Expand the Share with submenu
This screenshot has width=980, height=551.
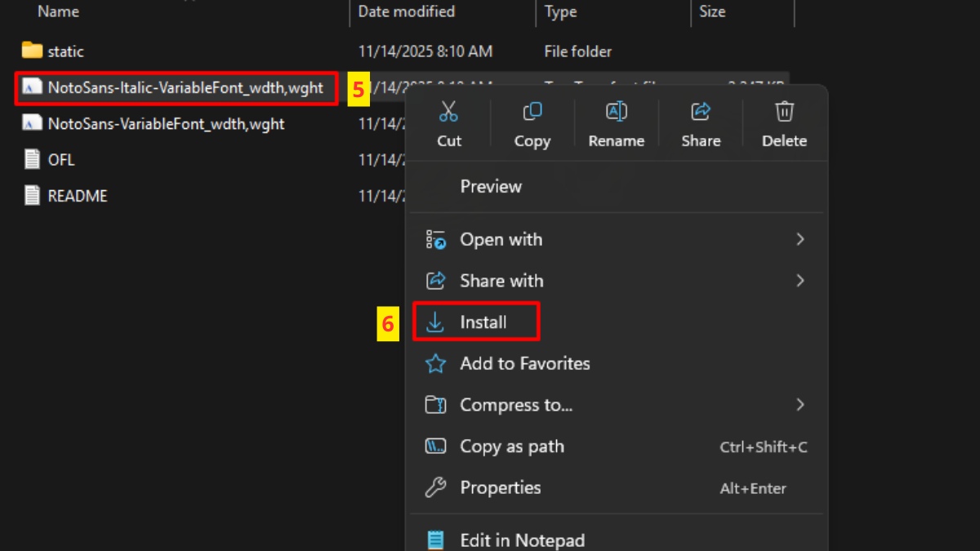pos(501,280)
